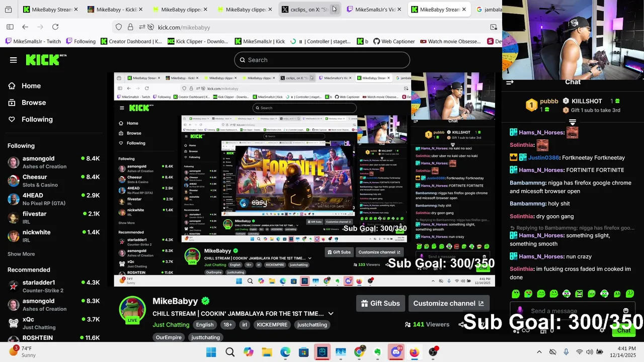The height and width of the screenshot is (362, 644).
Task: Click the site padlock icon
Action: pyautogui.click(x=130, y=27)
